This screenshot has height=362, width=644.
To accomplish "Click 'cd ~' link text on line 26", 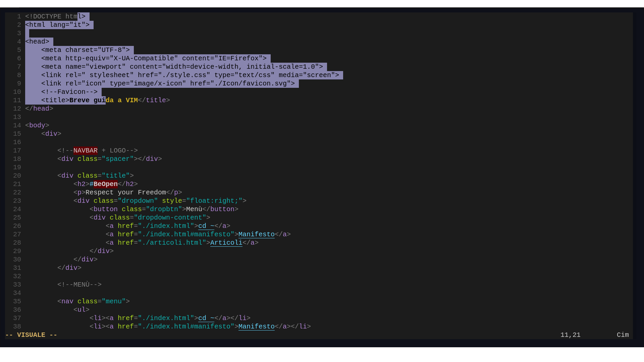I will (x=206, y=226).
